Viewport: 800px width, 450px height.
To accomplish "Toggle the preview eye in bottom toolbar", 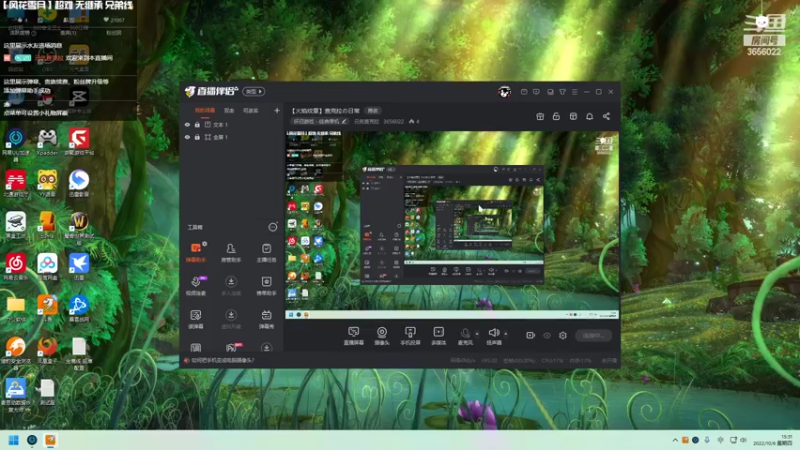I will pos(547,335).
